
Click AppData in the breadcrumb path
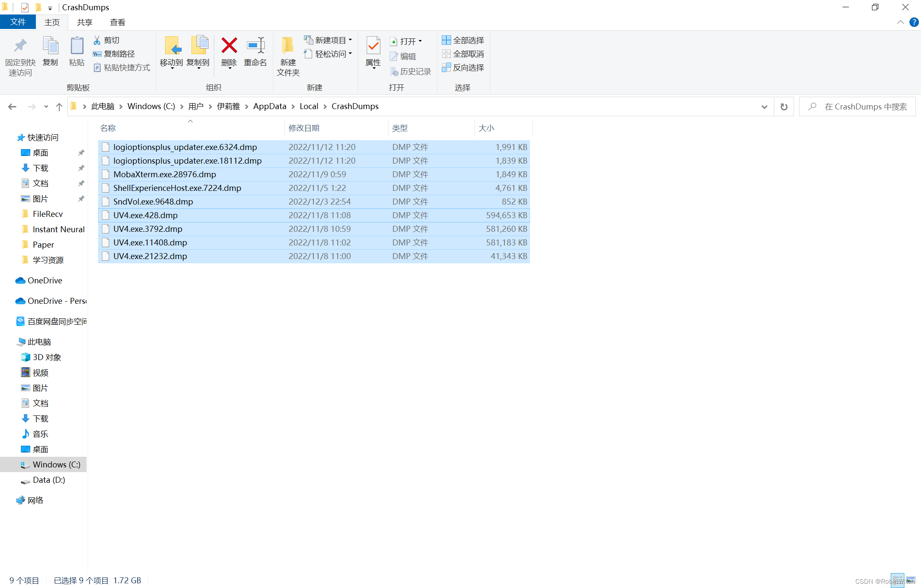(x=269, y=107)
